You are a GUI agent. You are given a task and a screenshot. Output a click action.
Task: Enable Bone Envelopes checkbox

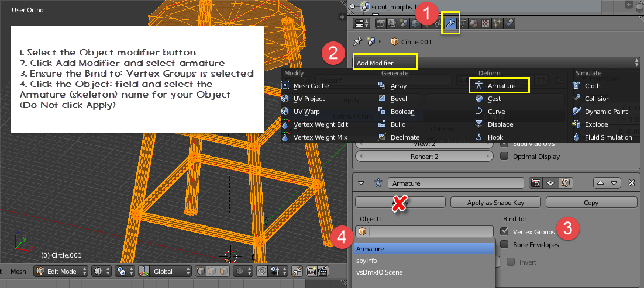click(x=504, y=245)
